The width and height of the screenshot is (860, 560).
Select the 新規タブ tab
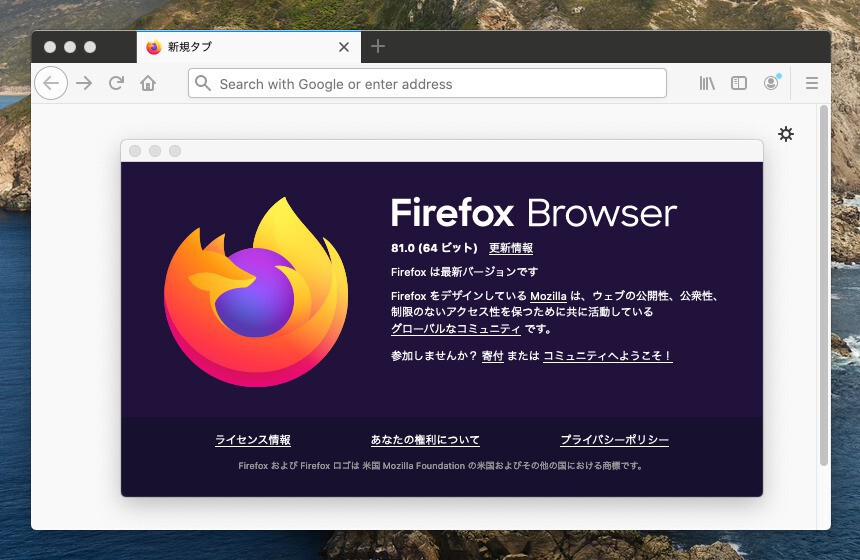pyautogui.click(x=248, y=47)
